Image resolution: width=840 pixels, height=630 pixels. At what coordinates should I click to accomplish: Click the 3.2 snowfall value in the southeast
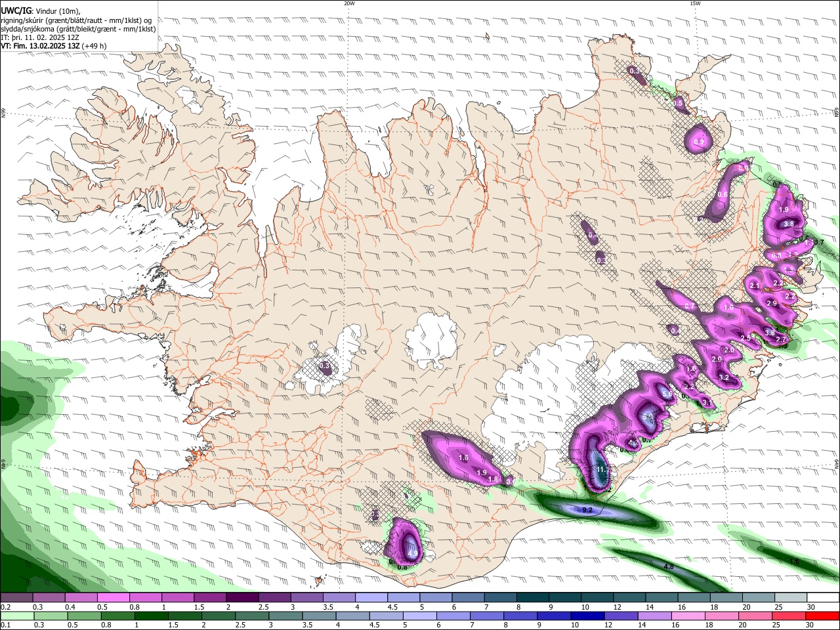click(x=724, y=378)
